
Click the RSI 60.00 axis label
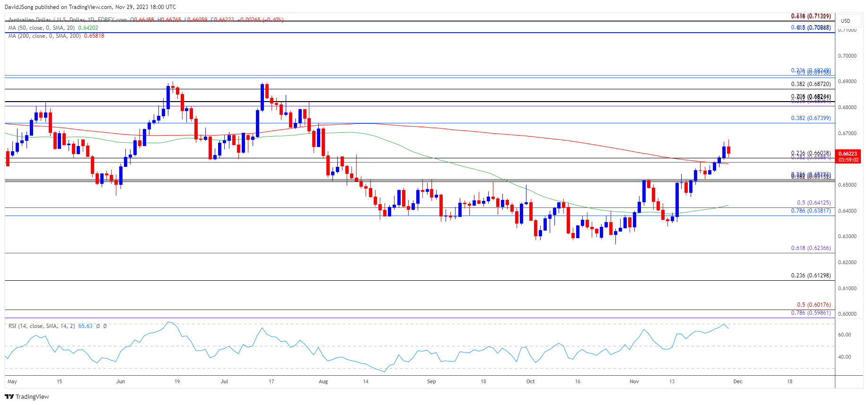844,335
